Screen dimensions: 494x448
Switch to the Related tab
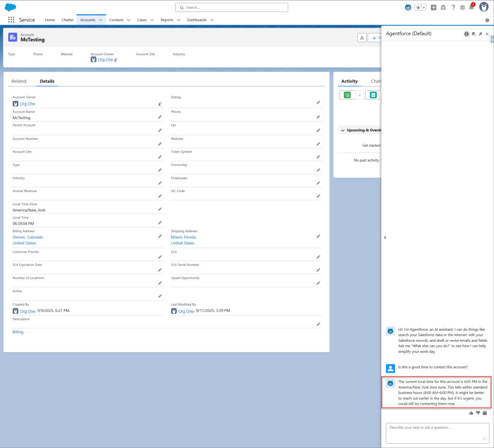tap(19, 81)
